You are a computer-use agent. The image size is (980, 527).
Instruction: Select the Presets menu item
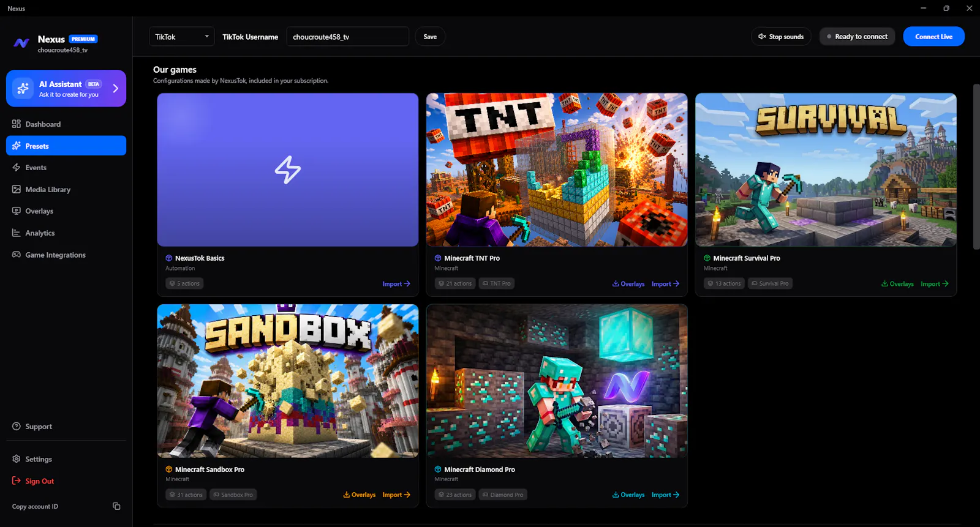(66, 146)
